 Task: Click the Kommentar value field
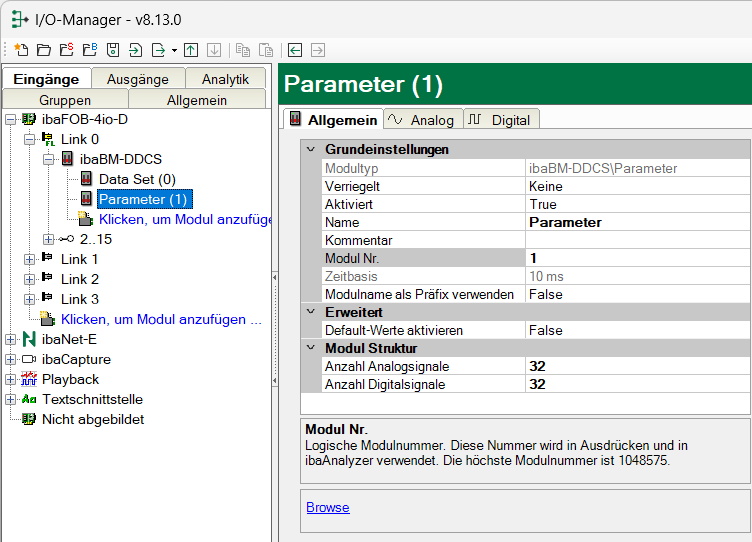pyautogui.click(x=636, y=240)
